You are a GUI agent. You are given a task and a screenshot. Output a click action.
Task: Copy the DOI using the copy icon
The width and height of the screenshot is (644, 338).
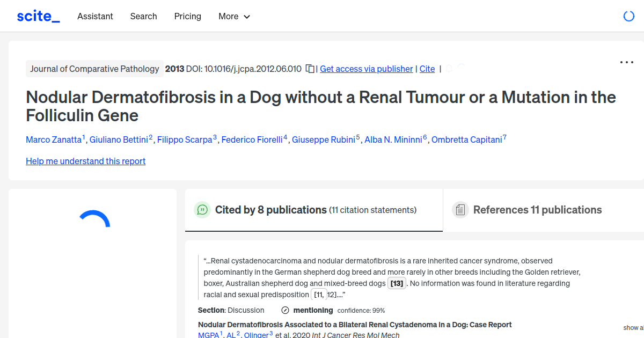[310, 69]
